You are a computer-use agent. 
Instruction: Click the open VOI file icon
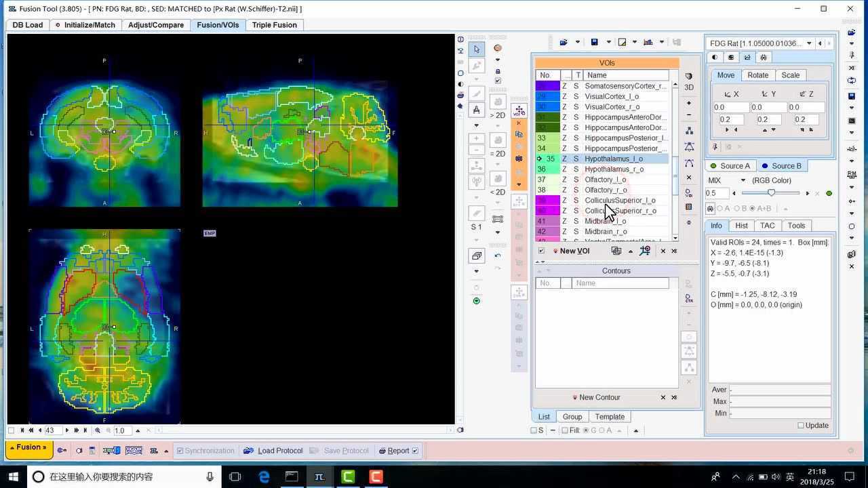pos(564,42)
